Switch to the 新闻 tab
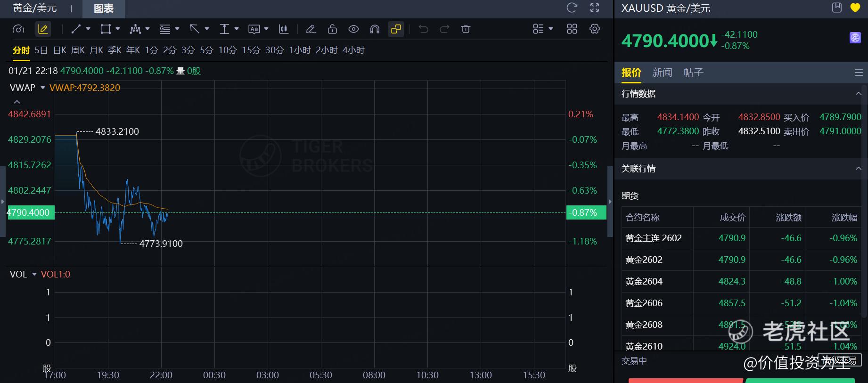 click(662, 73)
